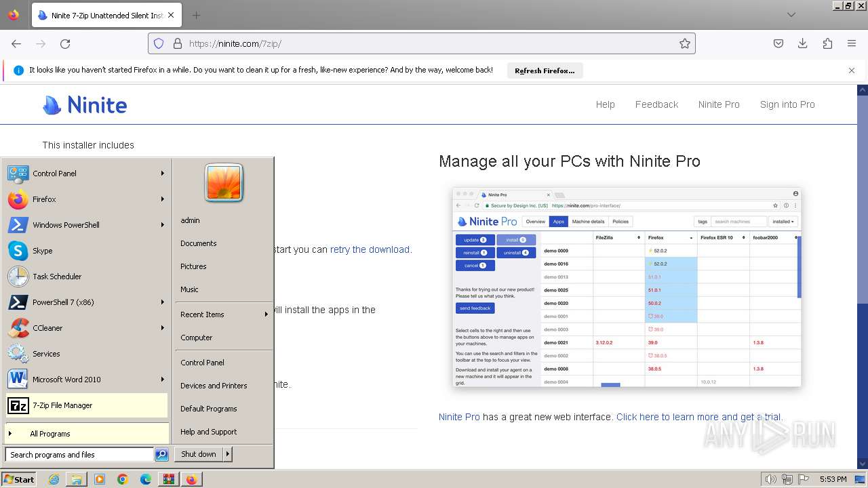Click the Firefox address bar
The height and width of the screenshot is (488, 868).
point(422,43)
